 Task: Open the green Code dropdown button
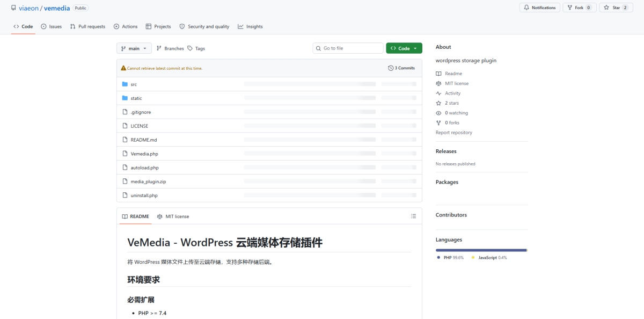(404, 48)
